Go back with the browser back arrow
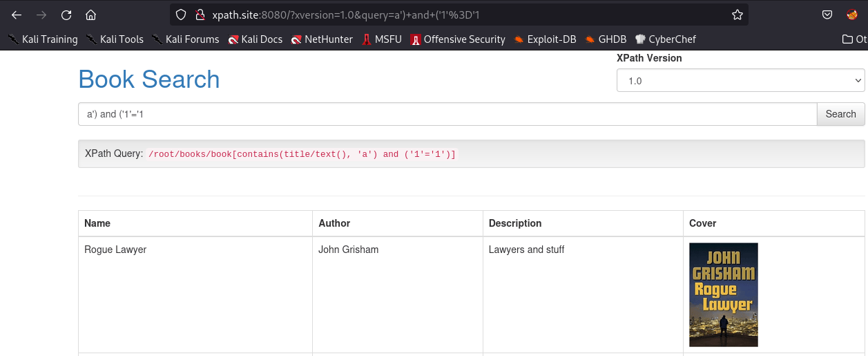The image size is (868, 356). click(x=17, y=15)
